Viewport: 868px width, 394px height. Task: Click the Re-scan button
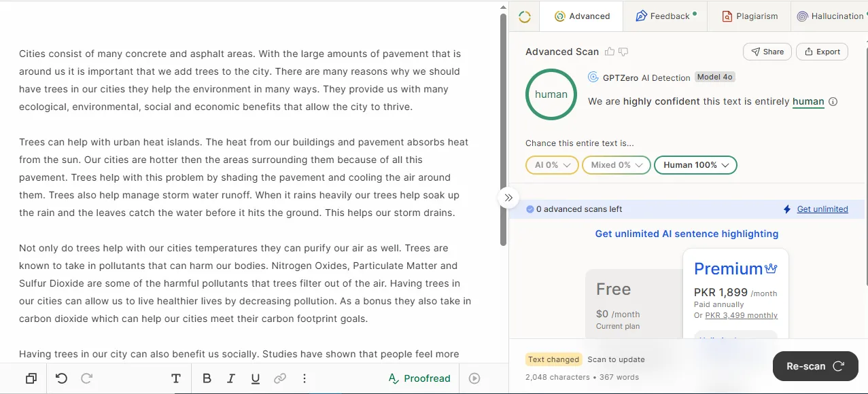point(815,366)
